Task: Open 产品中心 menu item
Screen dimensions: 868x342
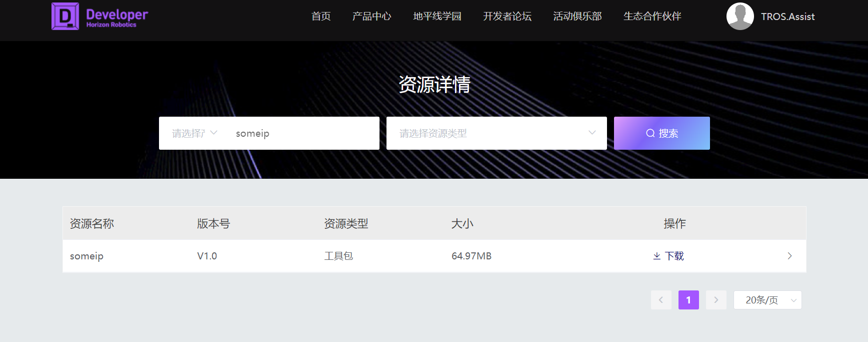Action: click(371, 17)
